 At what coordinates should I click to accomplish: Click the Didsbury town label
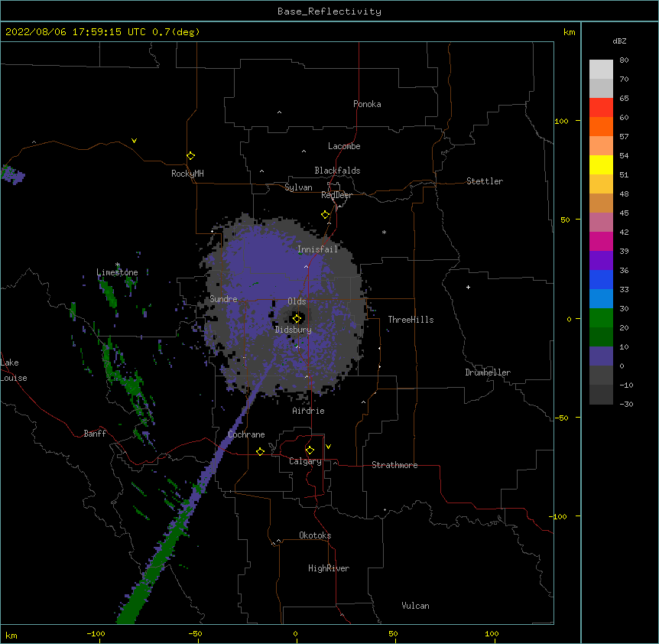pyautogui.click(x=293, y=330)
